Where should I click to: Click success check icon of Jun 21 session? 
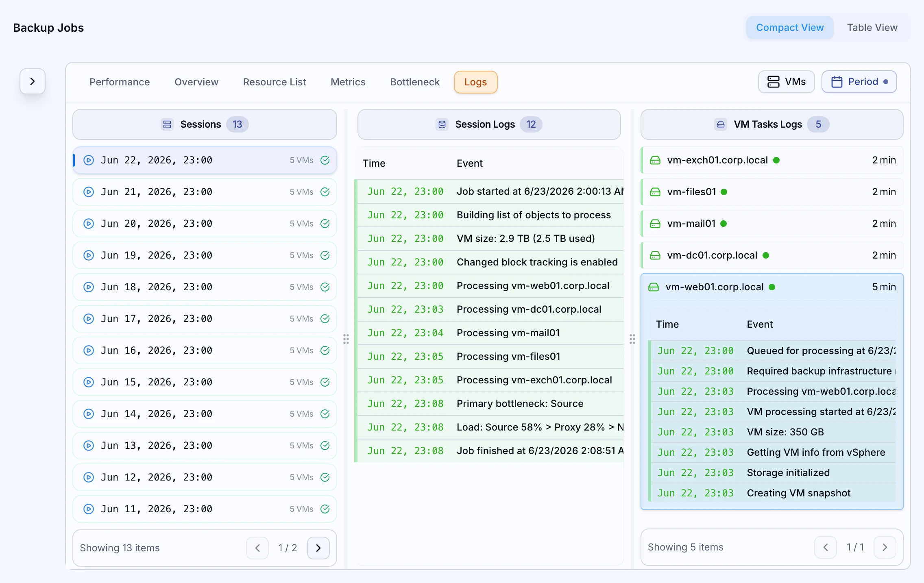[x=325, y=192]
